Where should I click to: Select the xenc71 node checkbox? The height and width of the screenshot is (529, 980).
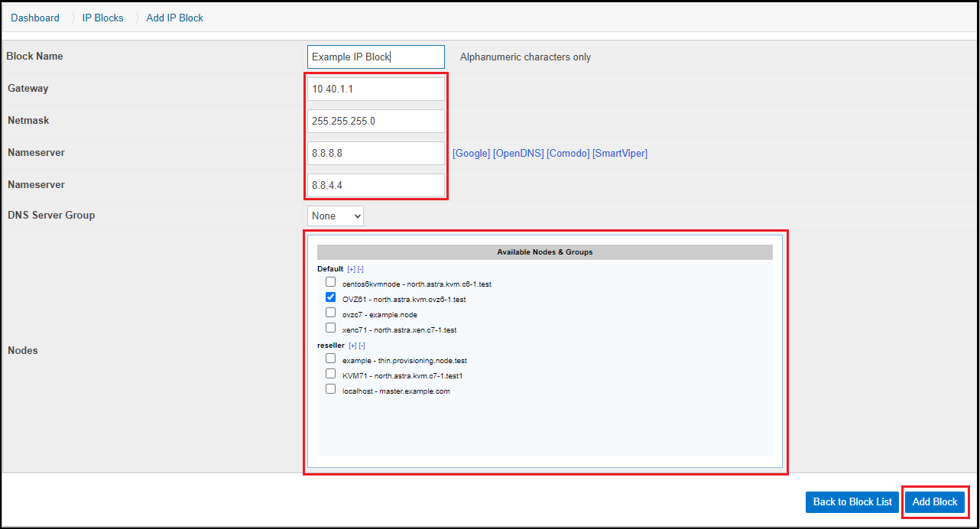tap(330, 327)
